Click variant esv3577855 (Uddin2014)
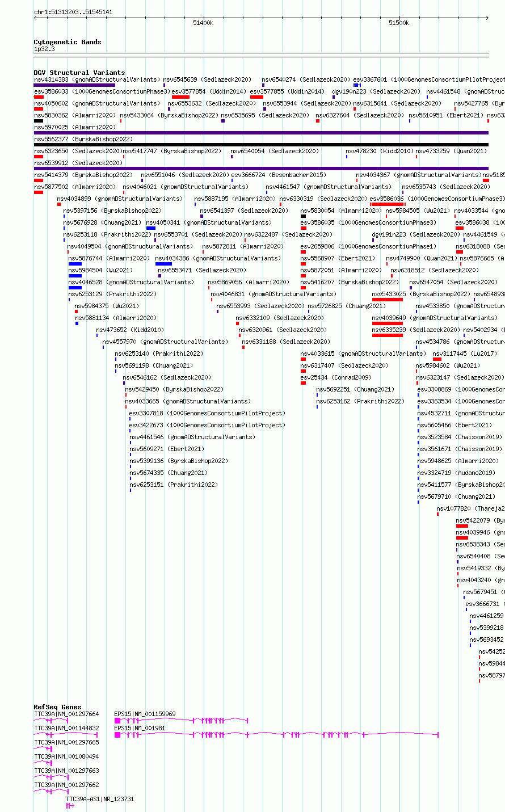The height and width of the screenshot is (812, 505). (x=287, y=91)
